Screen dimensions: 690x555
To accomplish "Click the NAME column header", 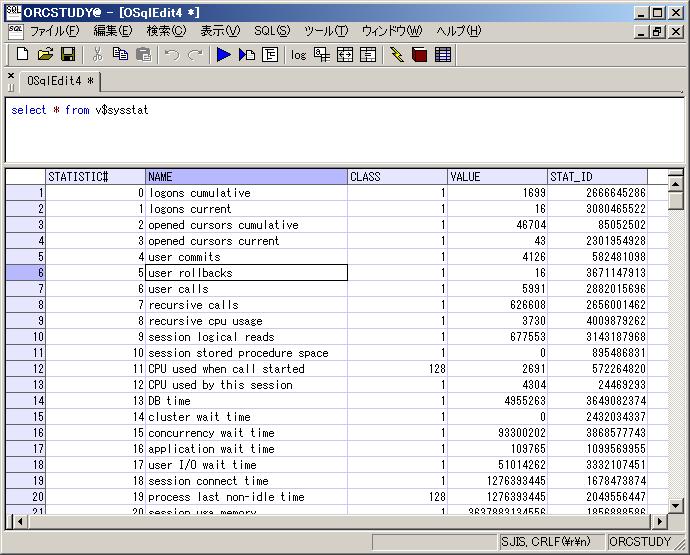I will click(246, 177).
